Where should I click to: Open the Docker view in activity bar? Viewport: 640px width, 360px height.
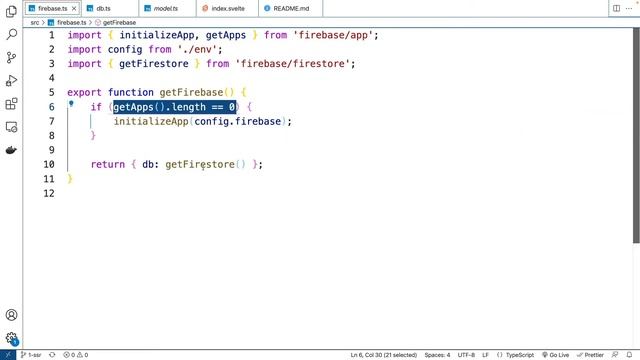pos(11,150)
